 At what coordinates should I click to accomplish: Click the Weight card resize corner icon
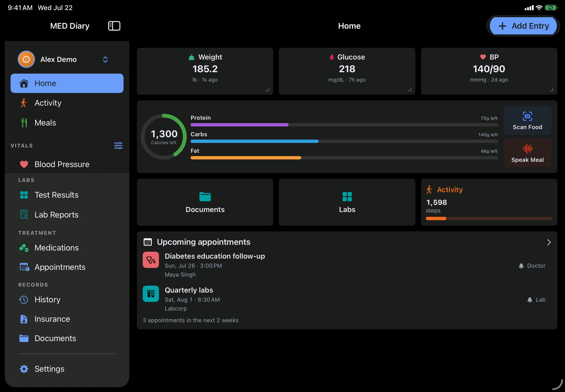pyautogui.click(x=267, y=90)
